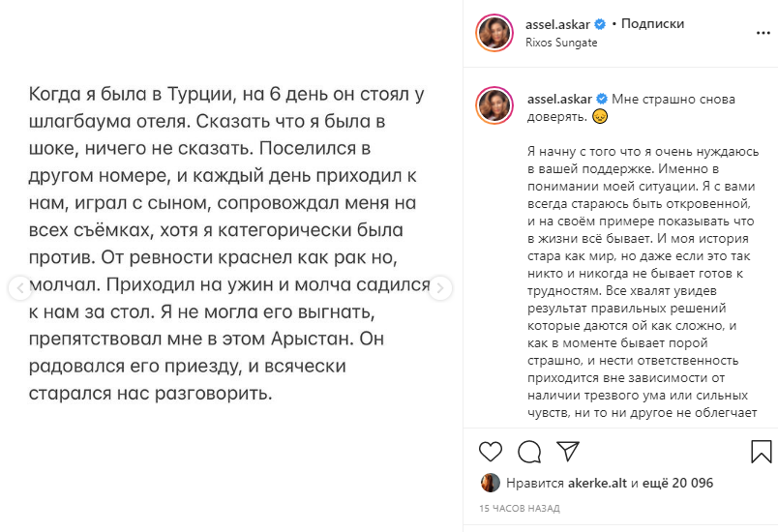Open the profile avatar in the post header

(x=494, y=33)
